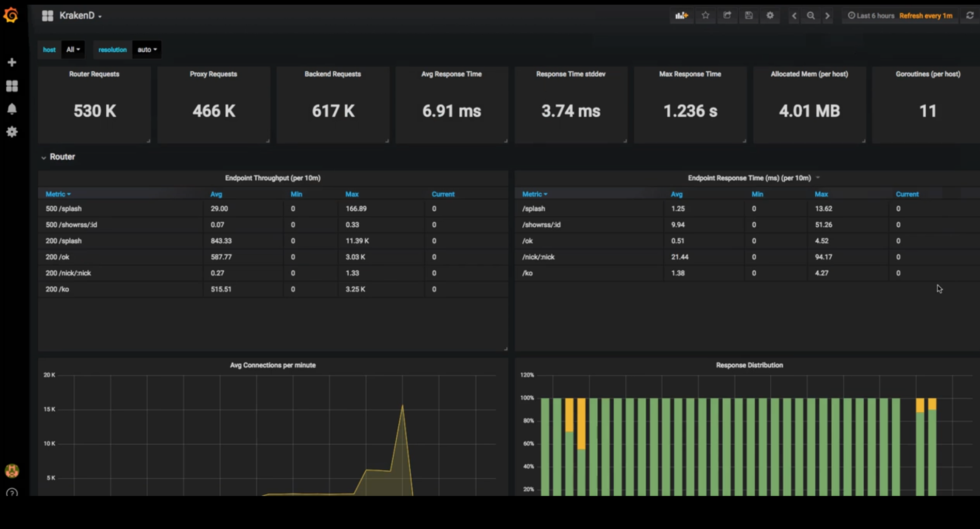Sort throughput table by Avg column

[216, 194]
